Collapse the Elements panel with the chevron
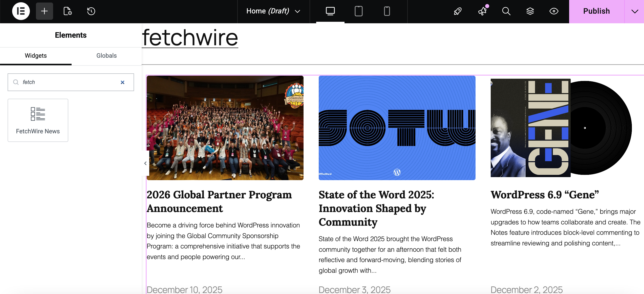 [x=145, y=163]
